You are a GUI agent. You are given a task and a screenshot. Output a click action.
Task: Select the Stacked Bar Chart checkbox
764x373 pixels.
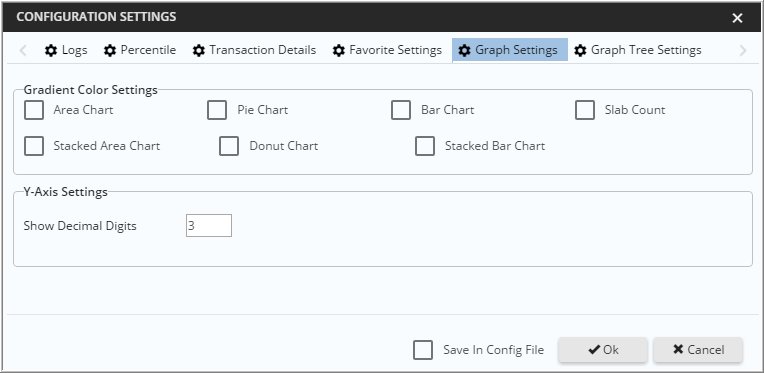pos(425,146)
